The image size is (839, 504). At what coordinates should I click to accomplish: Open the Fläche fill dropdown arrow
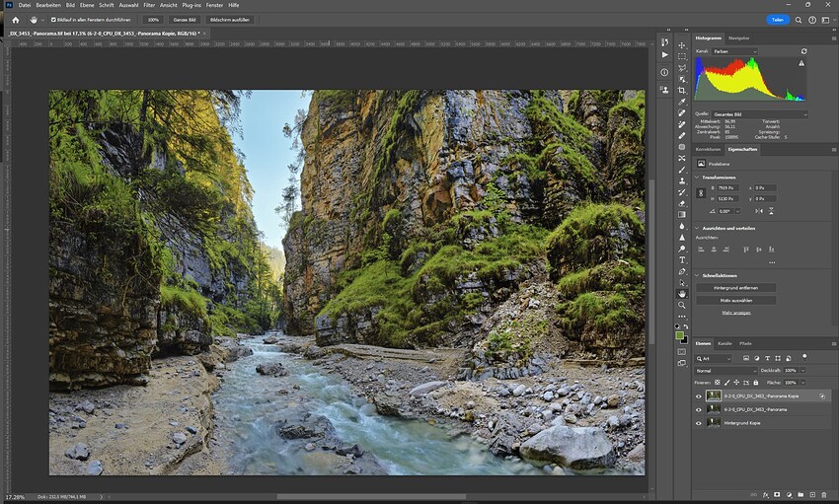click(802, 383)
